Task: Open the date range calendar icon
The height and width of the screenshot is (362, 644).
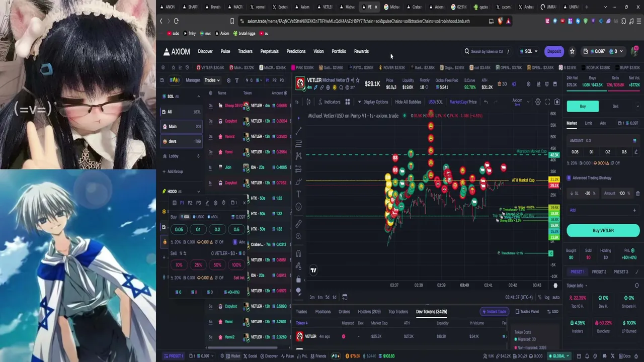Action: [345, 297]
